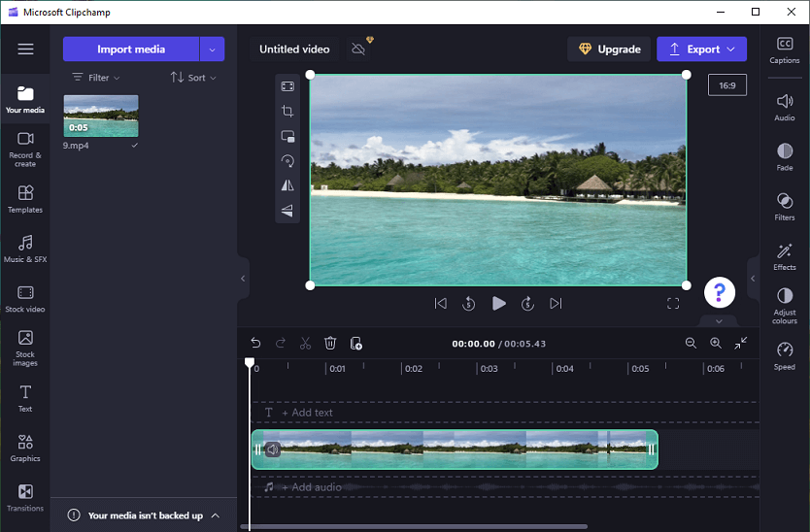Mute the clip using its speaker icon
This screenshot has height=532, width=810.
click(273, 449)
